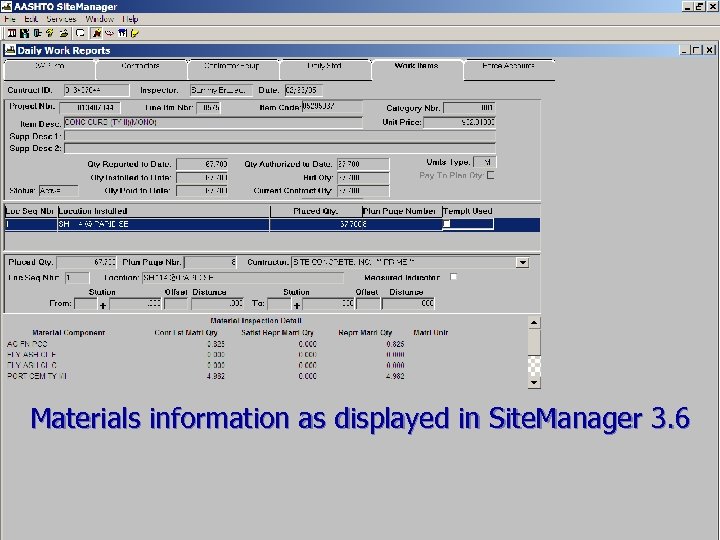The image size is (720, 540).
Task: Click the blue and white table toolbar icon
Action: 122,33
